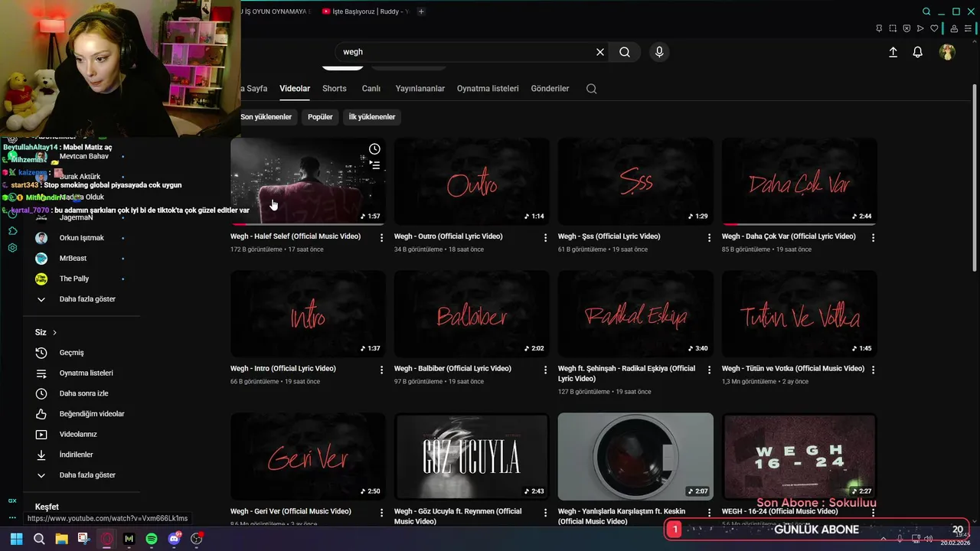Open File Explorer from the taskbar
This screenshot has width=980, height=551.
(61, 539)
